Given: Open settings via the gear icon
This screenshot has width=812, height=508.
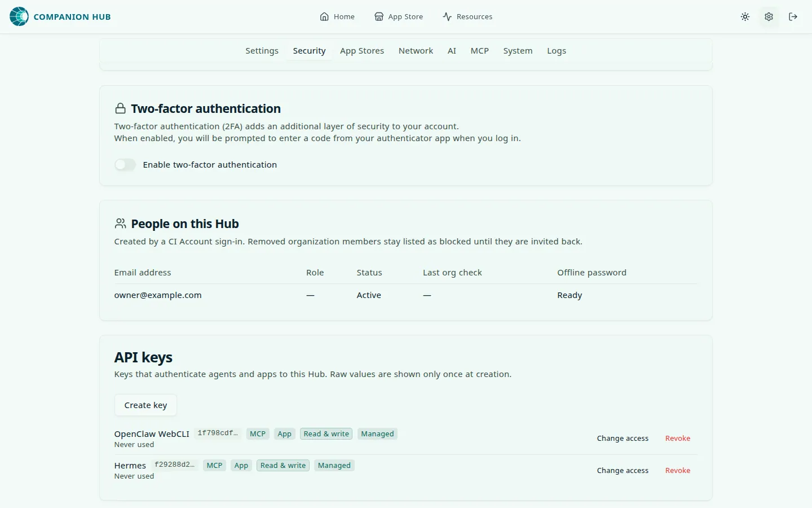Looking at the screenshot, I should (x=769, y=17).
